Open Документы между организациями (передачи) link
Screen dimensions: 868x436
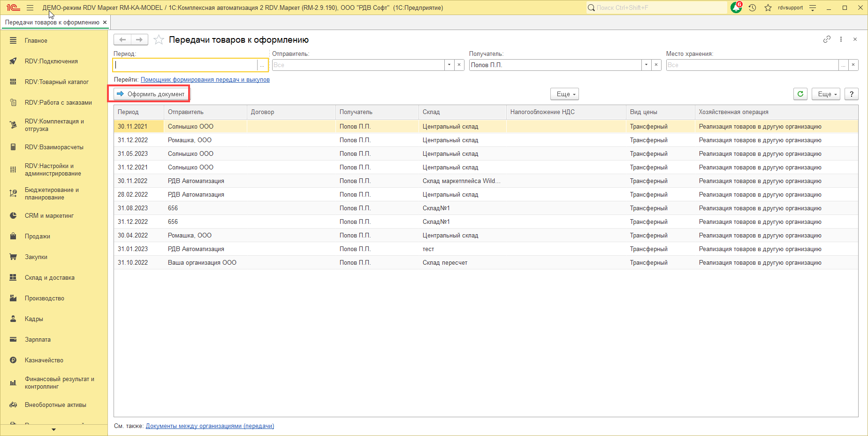click(x=210, y=426)
